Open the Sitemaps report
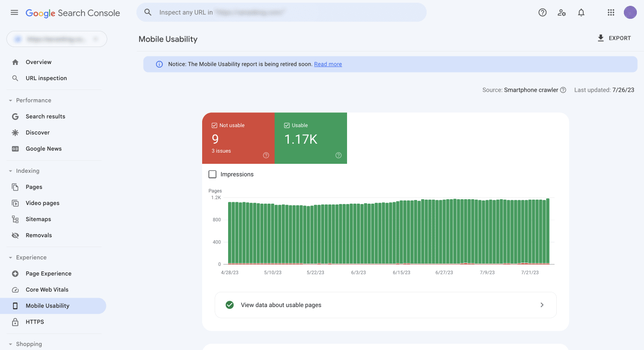This screenshot has height=350, width=644. (38, 219)
